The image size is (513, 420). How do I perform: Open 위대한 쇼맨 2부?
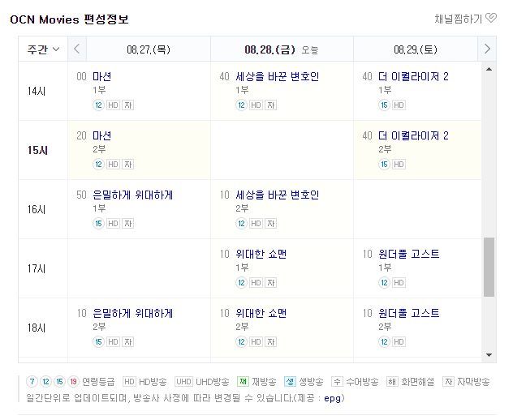[x=261, y=313]
